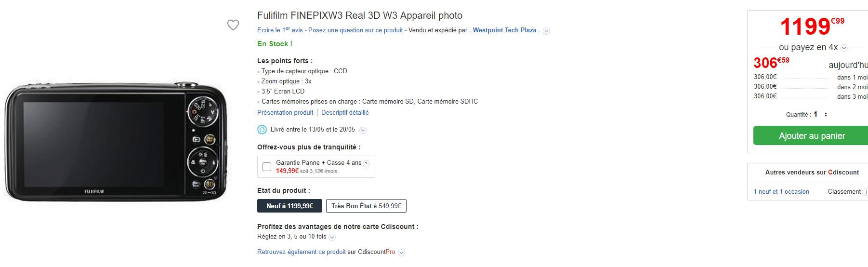Click the warranty help question mark icon
868x267 pixels.
(x=366, y=163)
